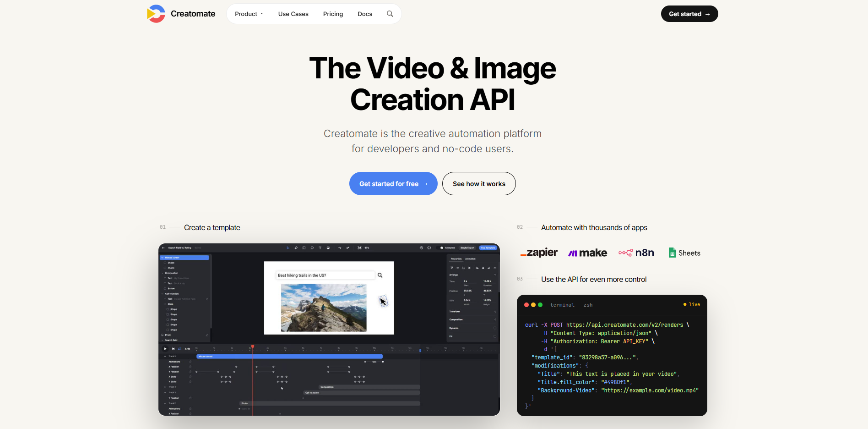The height and width of the screenshot is (429, 868).
Task: Go to the Pricing page
Action: (x=333, y=14)
